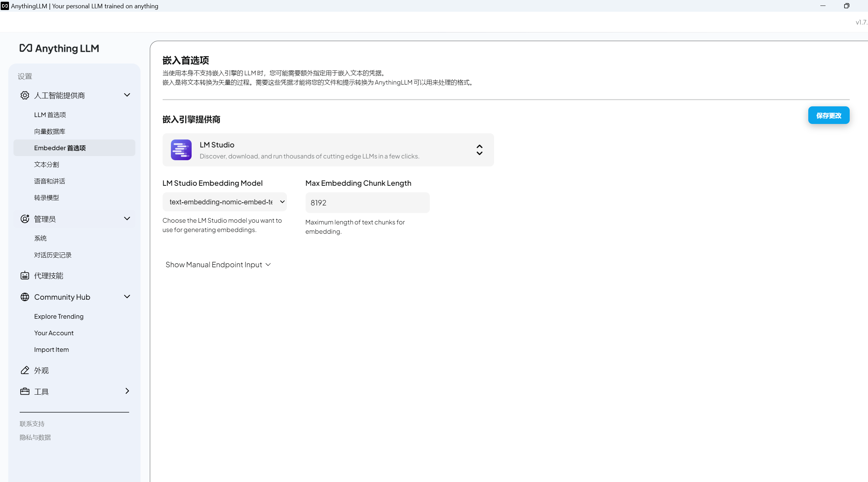Collapse the 人工智能提供商 section chevron

point(127,95)
